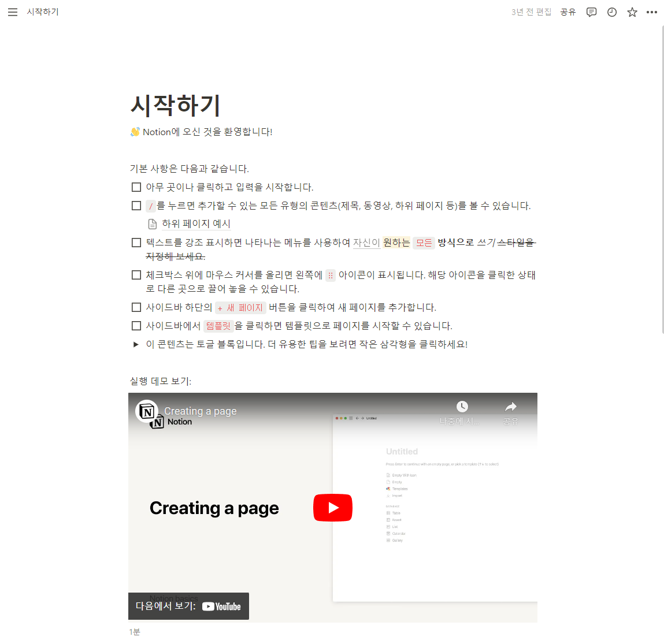The width and height of the screenshot is (664, 644).
Task: Click the share arrow icon on the video
Action: (x=511, y=406)
